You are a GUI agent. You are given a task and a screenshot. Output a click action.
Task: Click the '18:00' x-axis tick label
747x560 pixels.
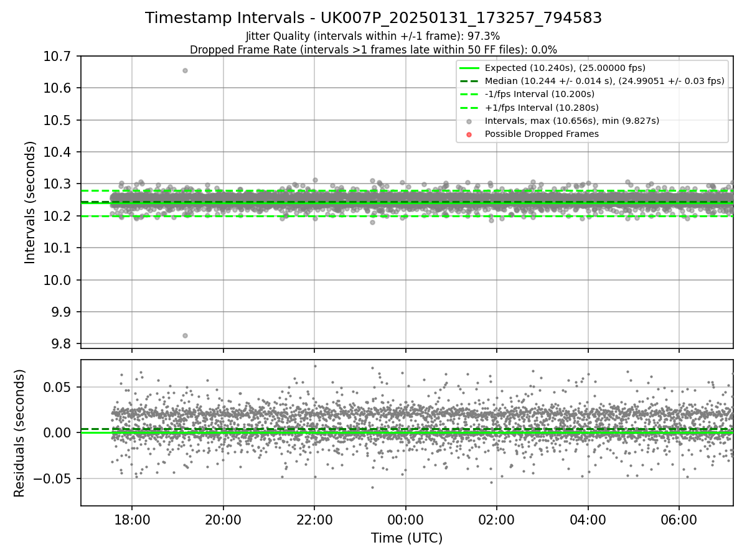[x=132, y=520]
